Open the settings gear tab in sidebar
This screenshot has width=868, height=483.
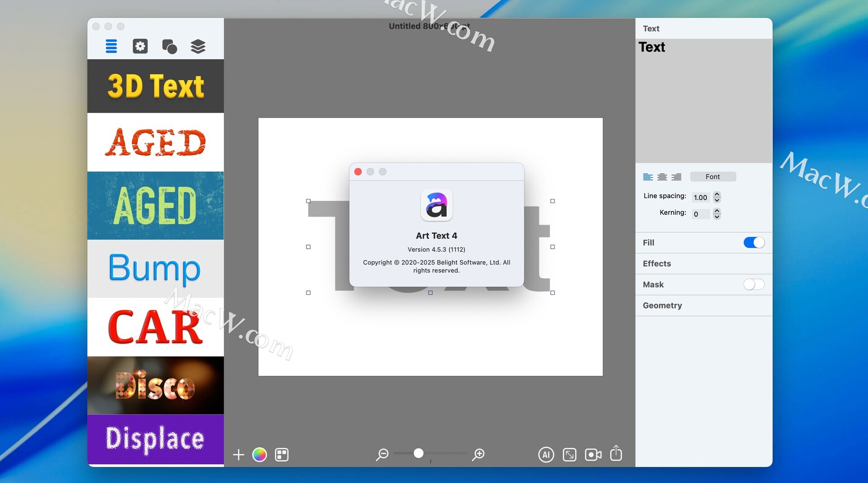140,46
